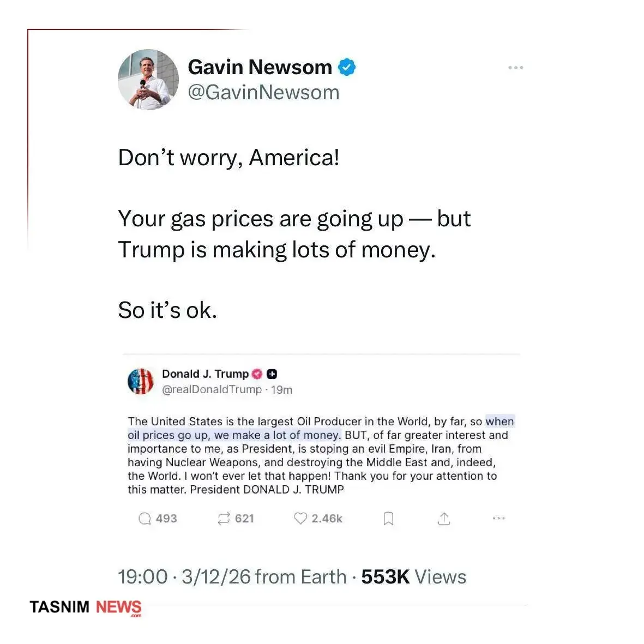Bookmark the quoted Trump post
The image size is (644, 644).
[388, 519]
